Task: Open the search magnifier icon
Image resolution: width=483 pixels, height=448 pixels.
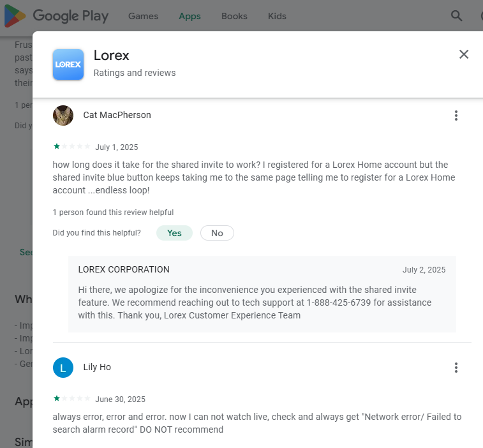Action: 456,16
